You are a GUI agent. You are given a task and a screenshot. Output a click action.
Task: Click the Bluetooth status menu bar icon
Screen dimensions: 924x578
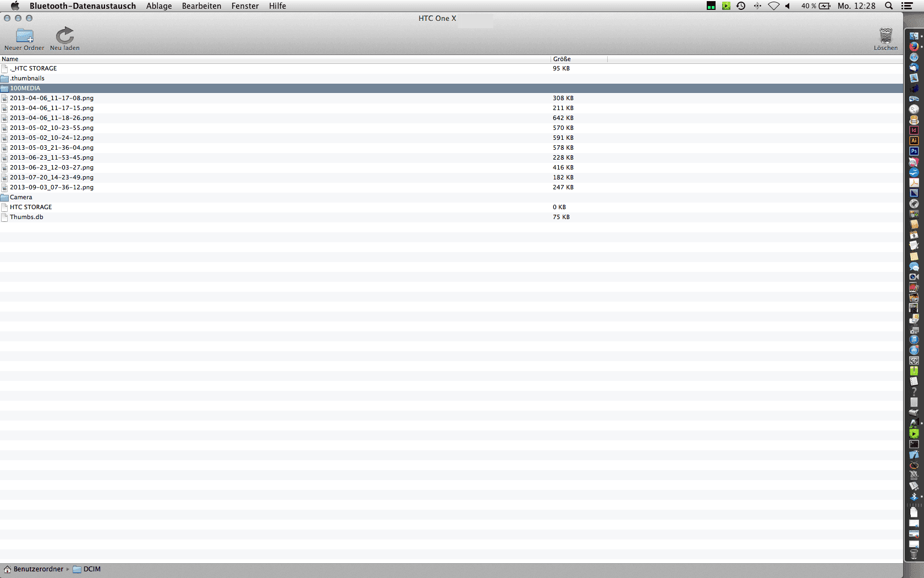click(757, 6)
